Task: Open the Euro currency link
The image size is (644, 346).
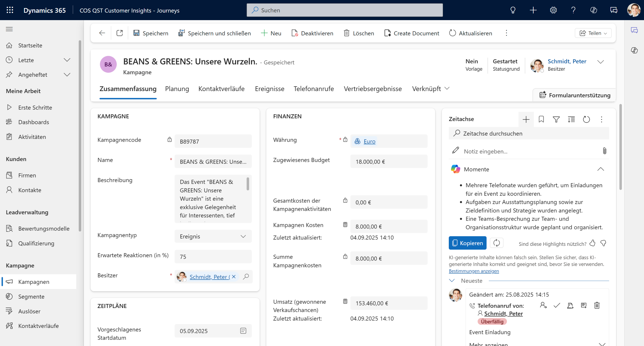Action: point(369,141)
